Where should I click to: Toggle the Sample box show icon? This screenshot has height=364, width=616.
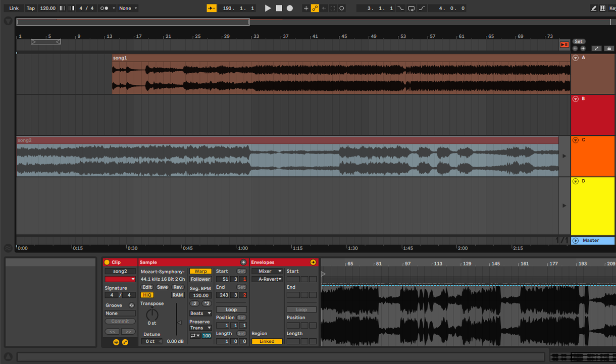(x=116, y=342)
